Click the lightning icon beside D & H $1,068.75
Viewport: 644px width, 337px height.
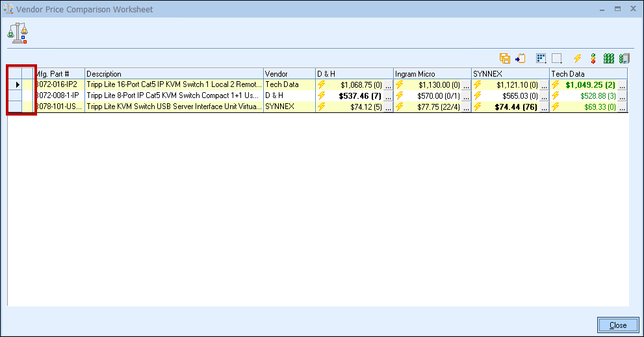tap(321, 84)
